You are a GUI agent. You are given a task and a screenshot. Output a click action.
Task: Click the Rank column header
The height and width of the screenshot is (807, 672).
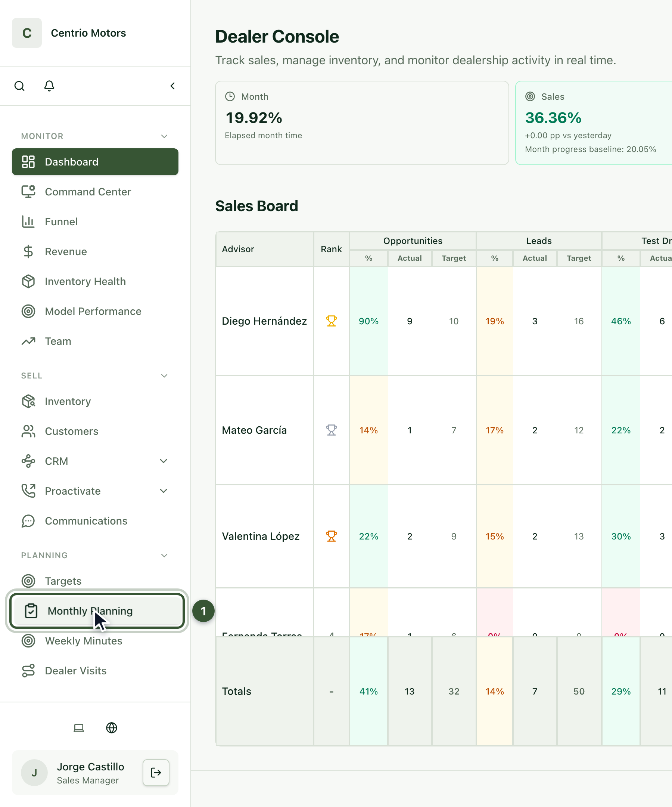pos(332,249)
